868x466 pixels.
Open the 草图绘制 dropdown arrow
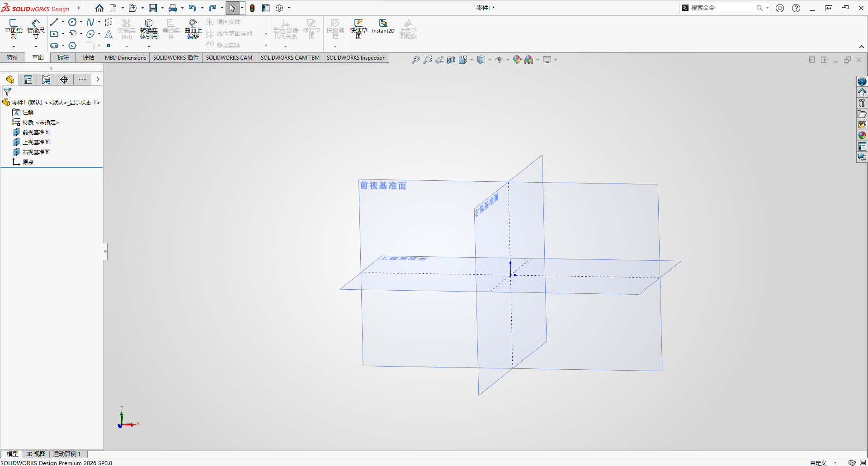tap(14, 47)
